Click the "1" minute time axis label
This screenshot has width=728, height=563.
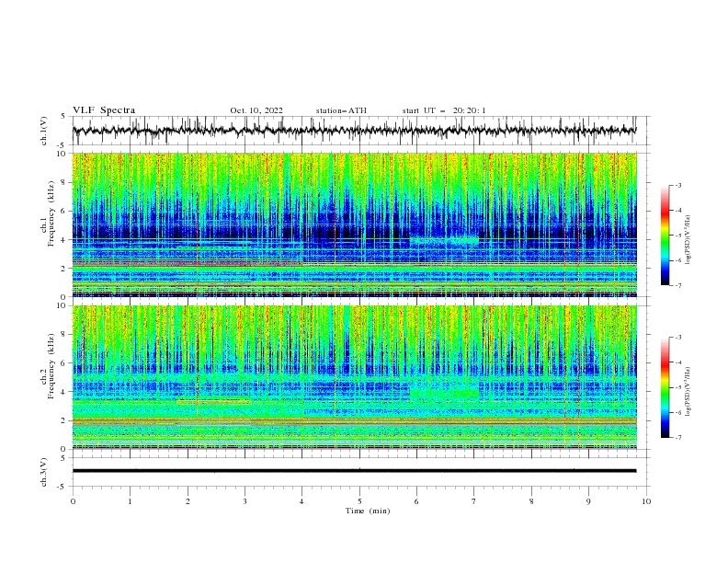tap(130, 501)
